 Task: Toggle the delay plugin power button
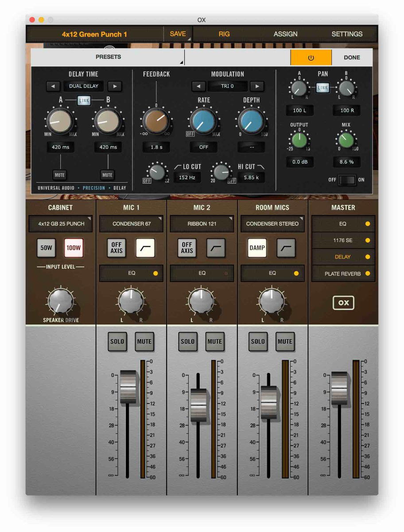pos(311,58)
